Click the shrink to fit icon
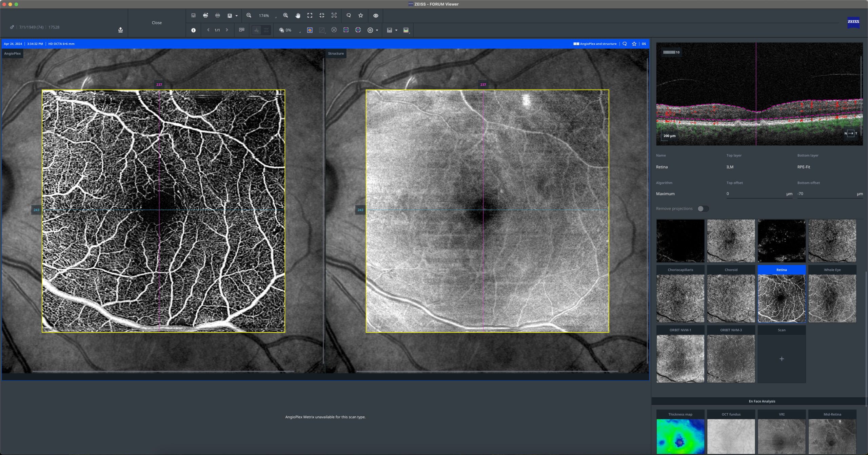Screen dimensions: 868x455 [322, 16]
